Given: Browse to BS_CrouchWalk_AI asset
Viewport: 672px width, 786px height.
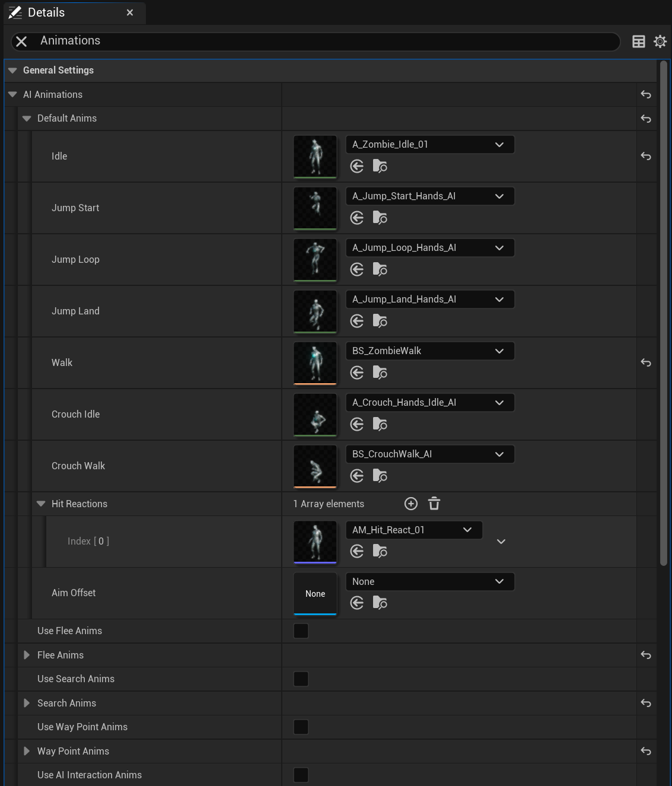Looking at the screenshot, I should tap(380, 476).
